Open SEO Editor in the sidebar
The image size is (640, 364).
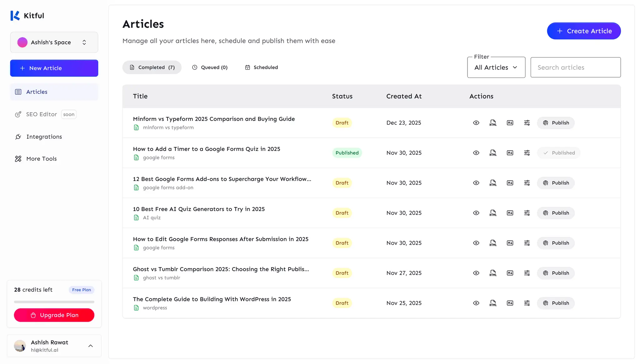(x=54, y=114)
